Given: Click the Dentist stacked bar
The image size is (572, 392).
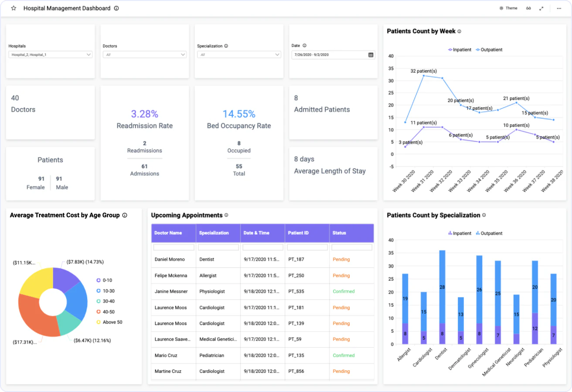Looking at the screenshot, I should click(442, 297).
